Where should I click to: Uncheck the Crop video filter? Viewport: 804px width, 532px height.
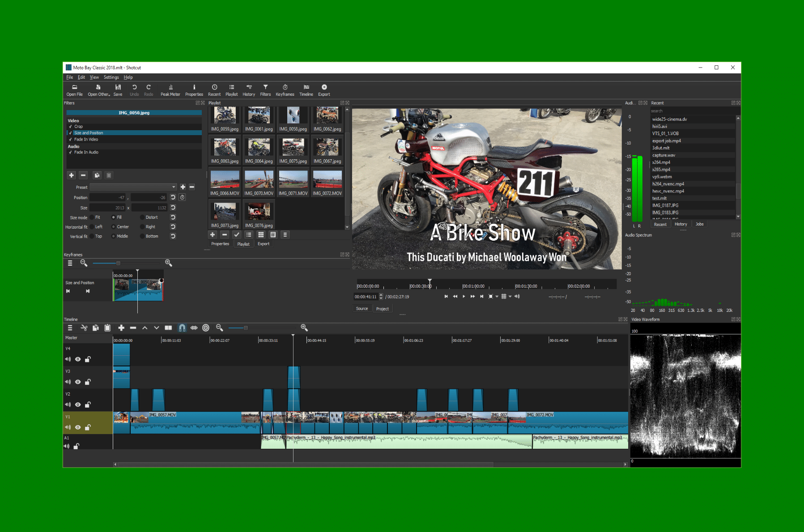click(70, 127)
